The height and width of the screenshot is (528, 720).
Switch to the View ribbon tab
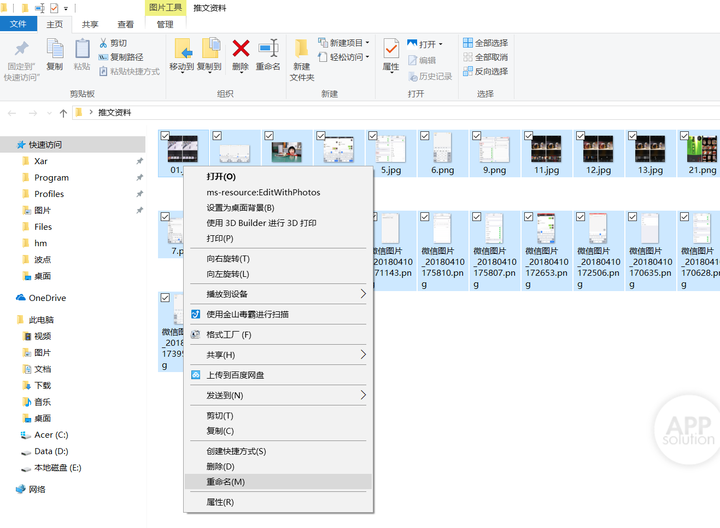[x=125, y=24]
